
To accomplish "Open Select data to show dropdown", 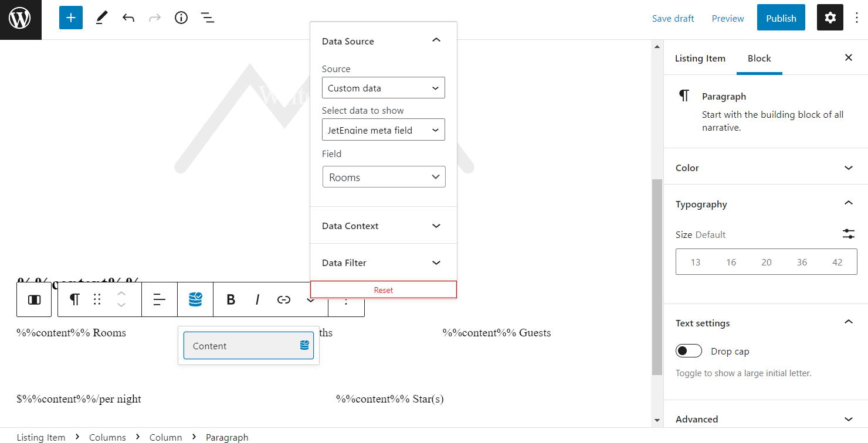I will point(384,130).
